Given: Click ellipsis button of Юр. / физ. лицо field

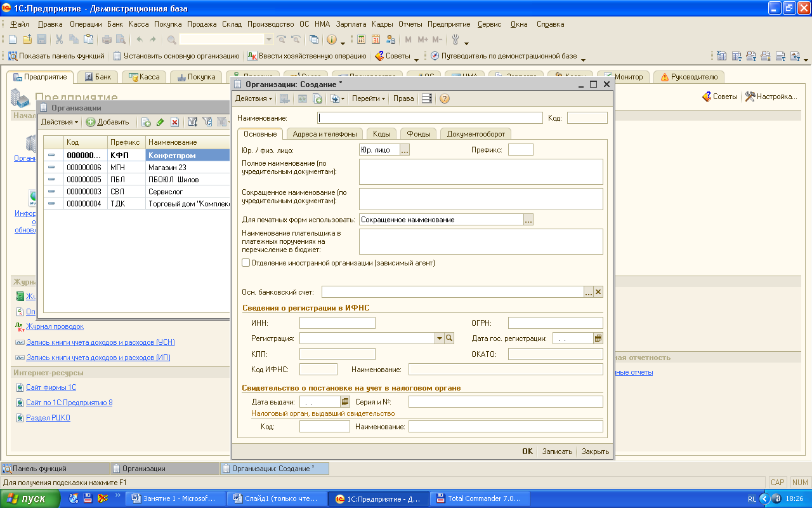Looking at the screenshot, I should (405, 150).
